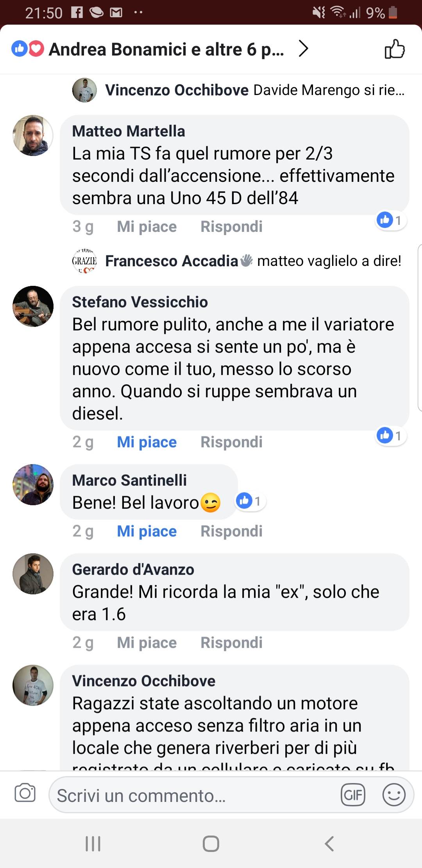422x868 pixels.
Task: View like reaction on Matteo Martella's comment
Action: point(390,220)
